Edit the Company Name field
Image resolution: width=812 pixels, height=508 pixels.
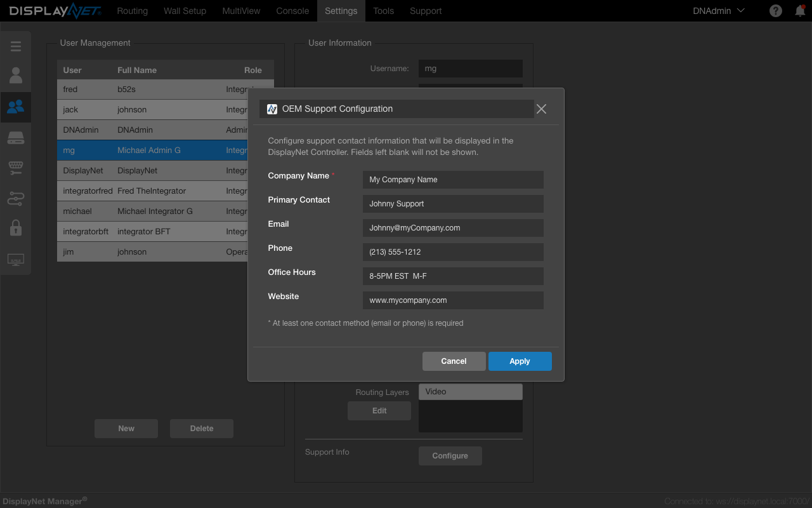point(453,180)
